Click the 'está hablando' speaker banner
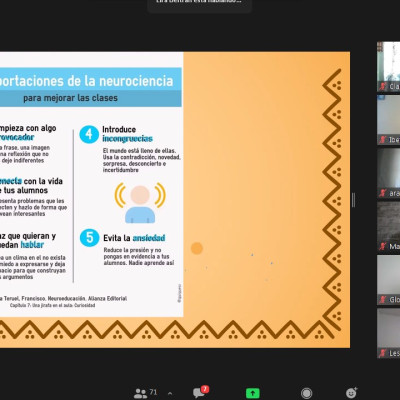Image resolution: width=400 pixels, height=400 pixels. coord(199,4)
